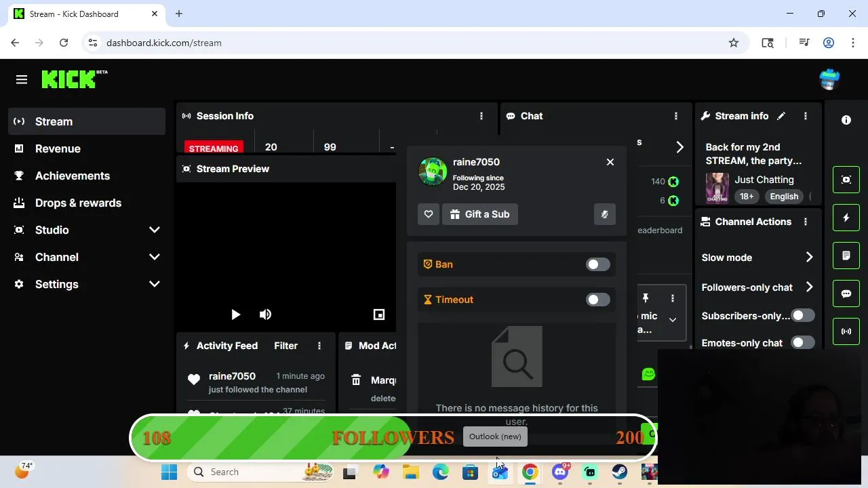Toggle Mod Actions note widget in sidebar
This screenshot has height=488, width=868.
(846, 256)
